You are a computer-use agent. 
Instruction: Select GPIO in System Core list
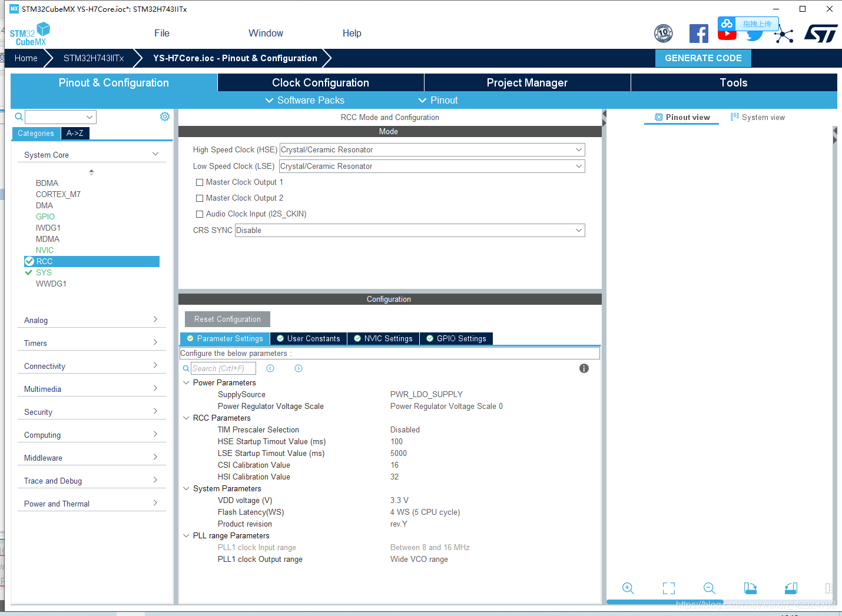click(x=45, y=217)
